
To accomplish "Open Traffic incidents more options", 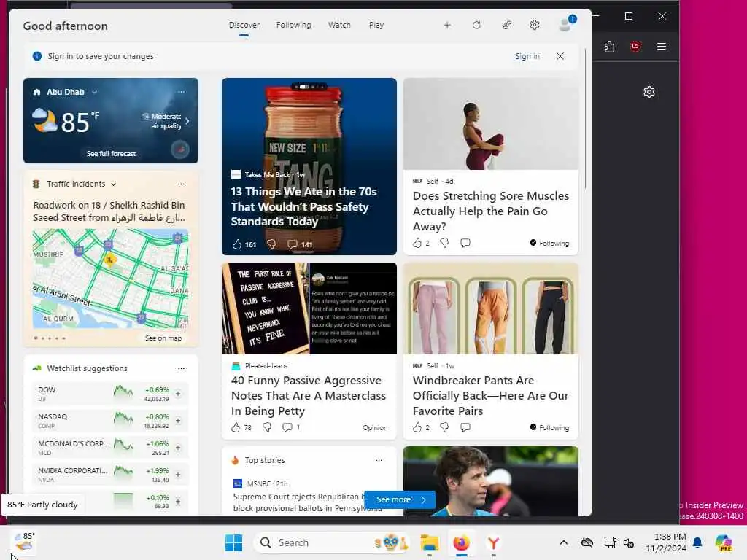I will 181,184.
